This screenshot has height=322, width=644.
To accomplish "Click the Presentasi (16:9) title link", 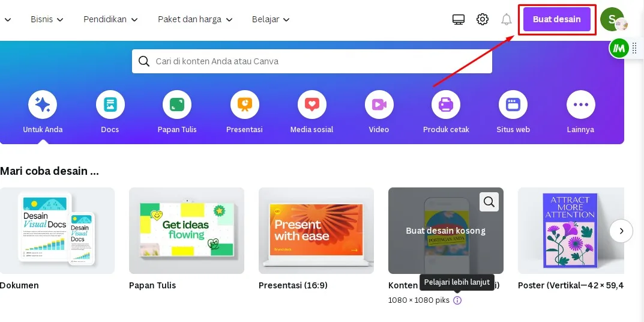I will [293, 285].
